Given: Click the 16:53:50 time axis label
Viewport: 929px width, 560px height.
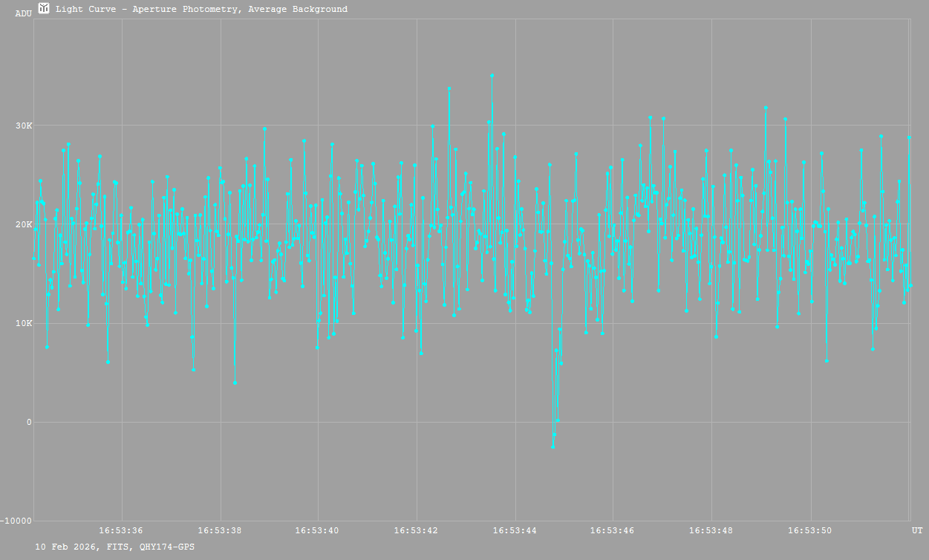Looking at the screenshot, I should pos(810,530).
